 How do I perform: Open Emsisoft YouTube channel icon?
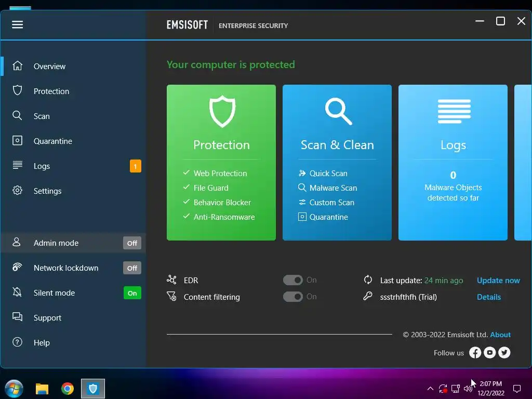489,353
